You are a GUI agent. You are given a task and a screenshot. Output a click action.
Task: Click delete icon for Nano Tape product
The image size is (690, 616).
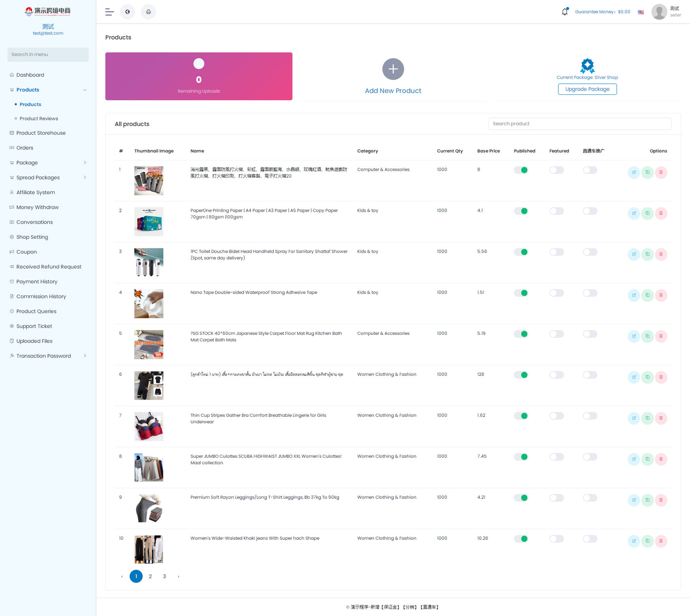pos(661,295)
